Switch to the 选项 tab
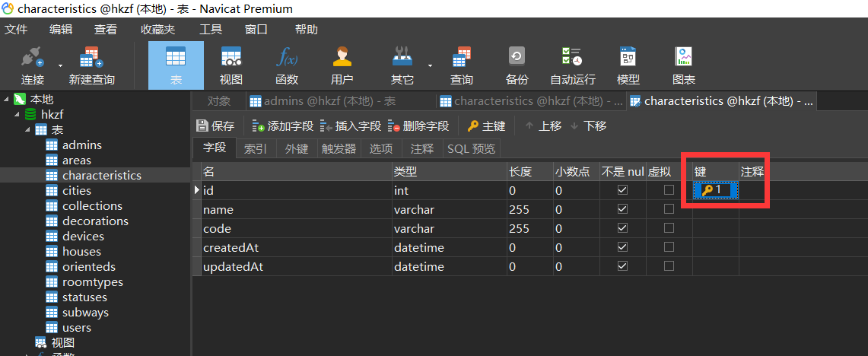The width and height of the screenshot is (868, 356). [381, 148]
